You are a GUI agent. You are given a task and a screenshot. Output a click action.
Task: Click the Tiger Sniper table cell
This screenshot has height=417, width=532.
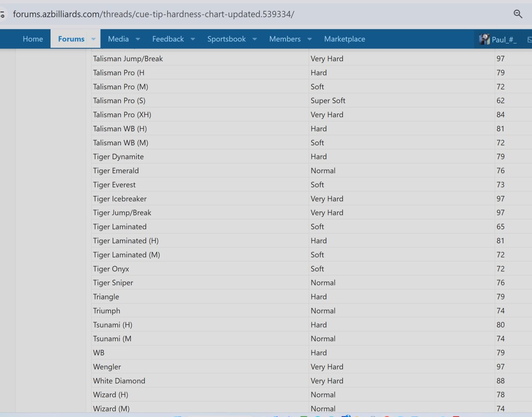113,283
